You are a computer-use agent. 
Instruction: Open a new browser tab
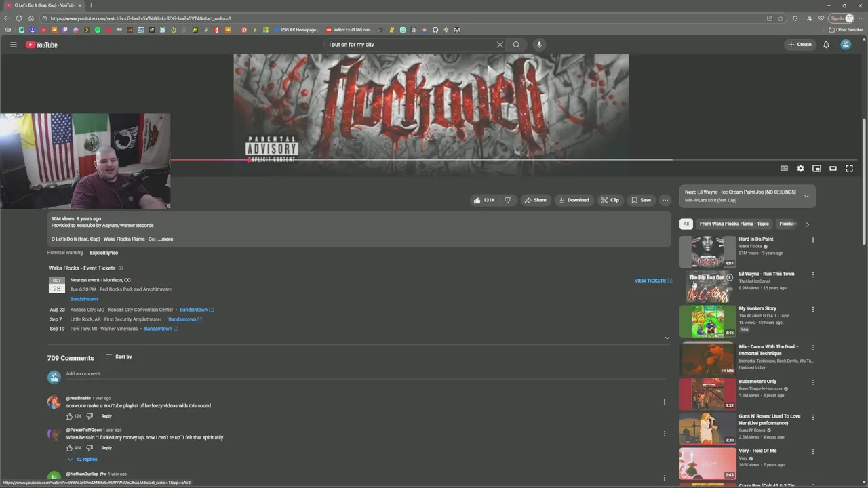coord(91,5)
